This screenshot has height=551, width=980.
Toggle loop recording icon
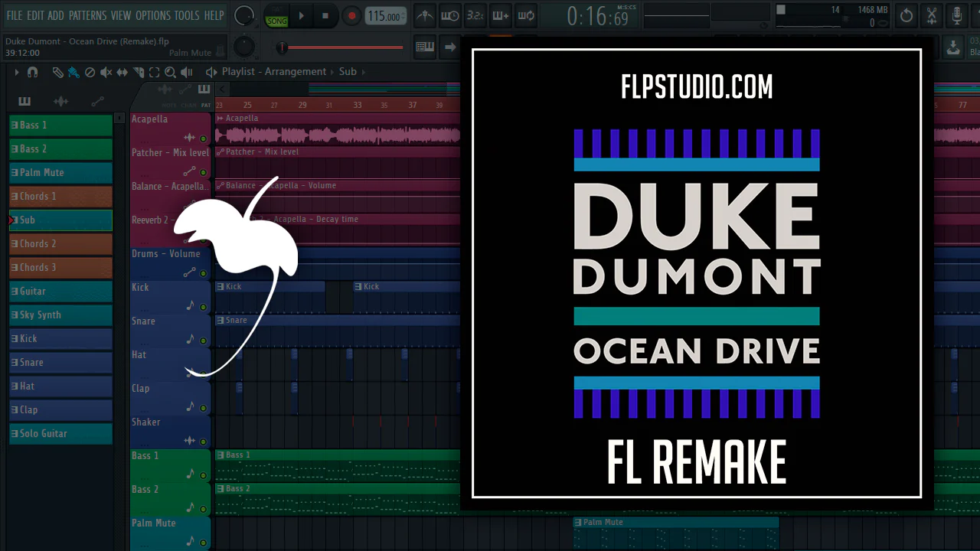pos(526,15)
